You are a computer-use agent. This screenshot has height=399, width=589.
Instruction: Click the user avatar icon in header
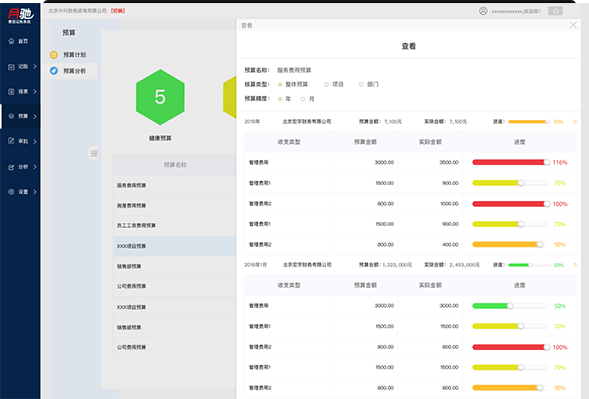[x=483, y=11]
